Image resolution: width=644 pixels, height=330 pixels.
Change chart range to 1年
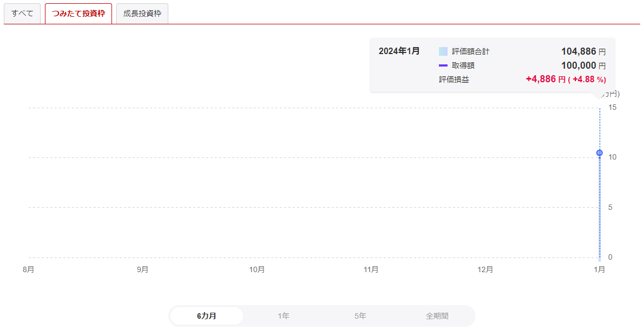284,316
